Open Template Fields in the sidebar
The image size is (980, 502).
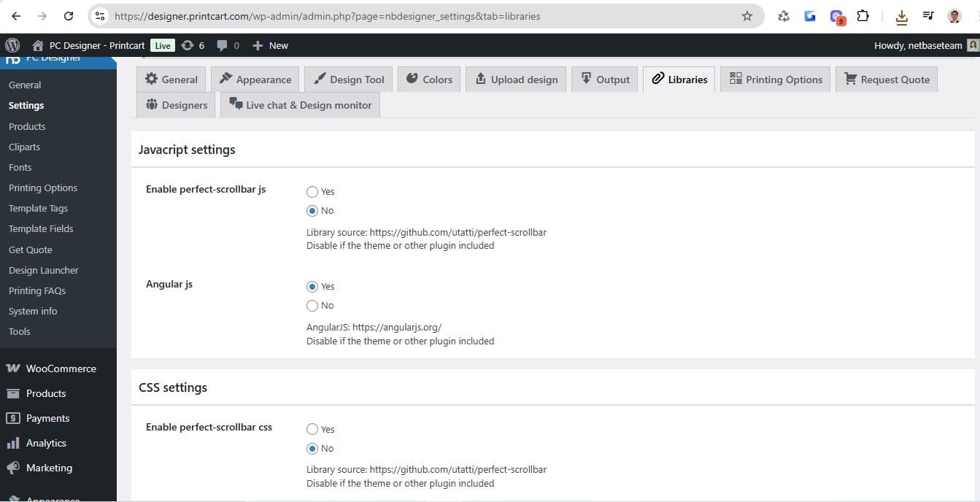tap(41, 228)
